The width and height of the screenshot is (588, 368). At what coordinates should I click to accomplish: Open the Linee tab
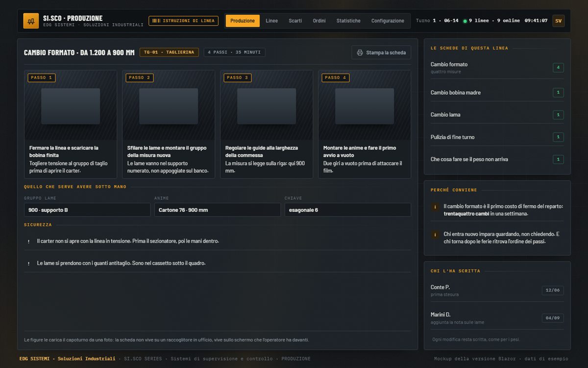tap(271, 21)
